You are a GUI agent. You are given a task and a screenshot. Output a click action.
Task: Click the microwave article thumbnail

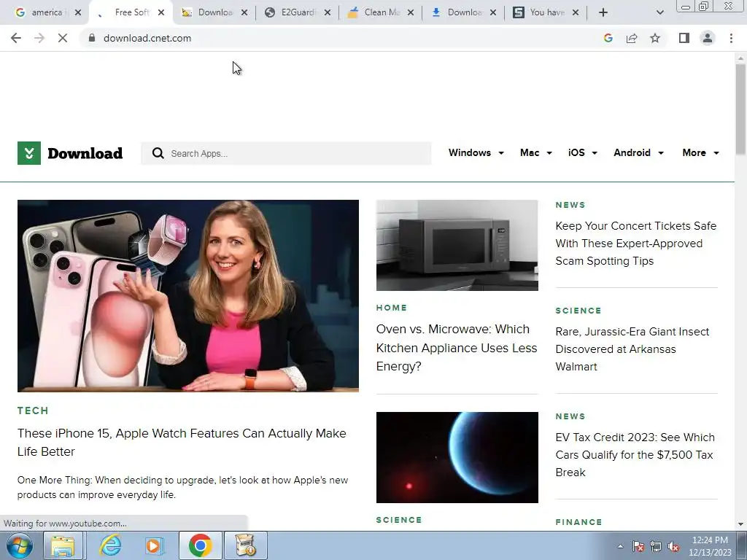click(x=457, y=245)
